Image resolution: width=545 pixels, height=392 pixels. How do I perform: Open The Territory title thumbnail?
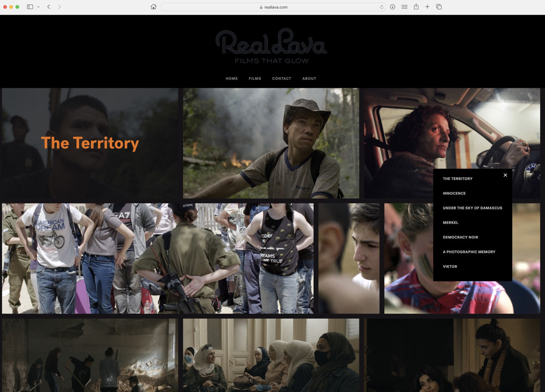pos(90,143)
